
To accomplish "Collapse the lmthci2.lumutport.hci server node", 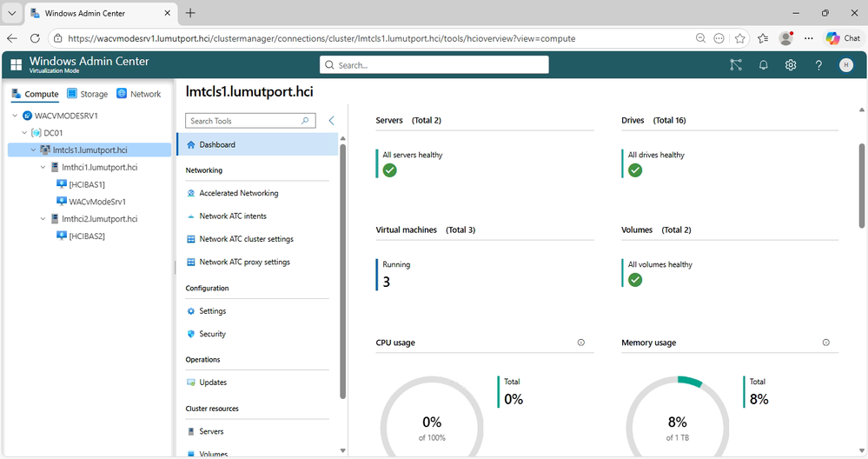I will (43, 219).
